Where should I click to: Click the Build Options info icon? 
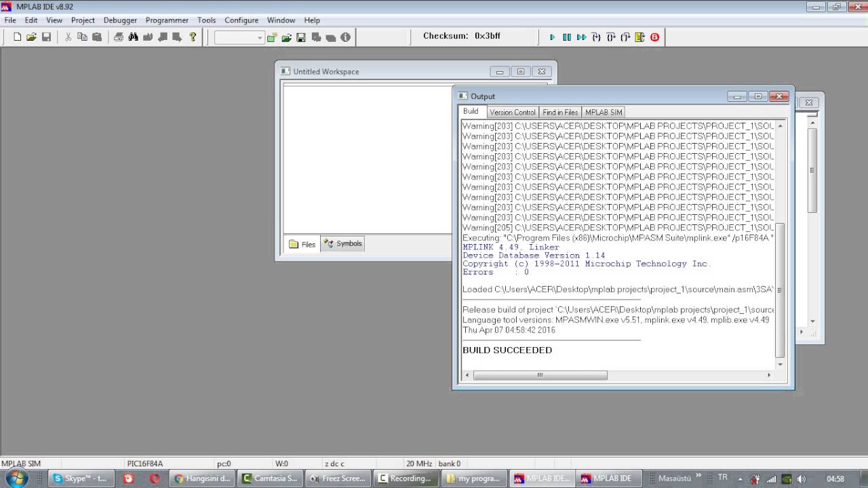(345, 37)
